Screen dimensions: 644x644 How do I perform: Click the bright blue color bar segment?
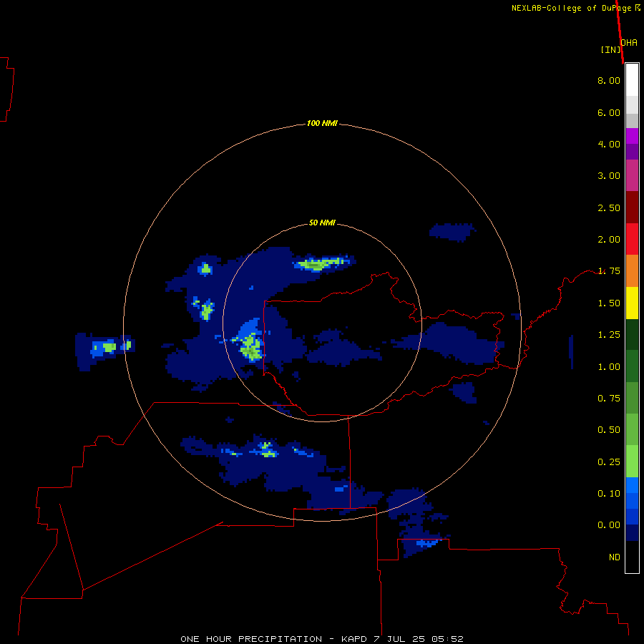(632, 485)
